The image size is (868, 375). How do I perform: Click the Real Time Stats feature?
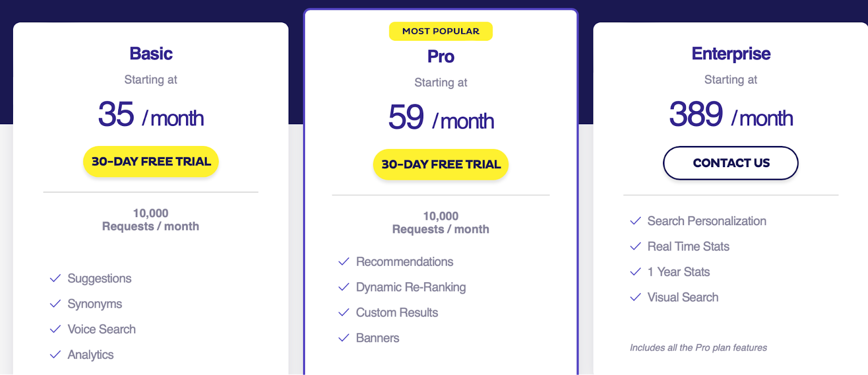click(x=688, y=246)
